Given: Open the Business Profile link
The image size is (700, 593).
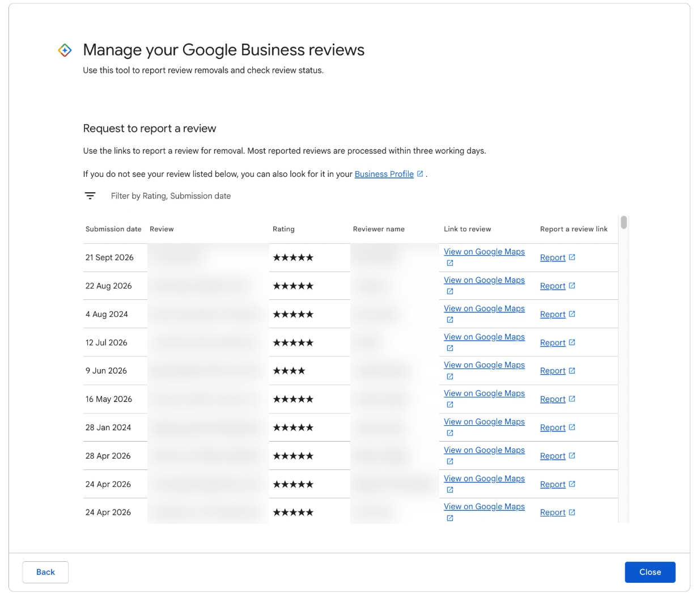Looking at the screenshot, I should tap(384, 174).
